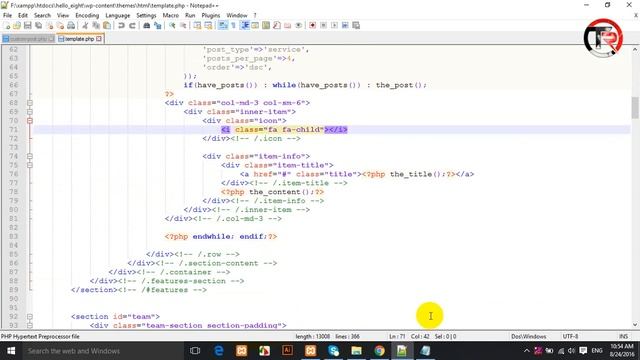The image size is (640, 360).
Task: Open the Macro menu
Action: [x=171, y=15]
